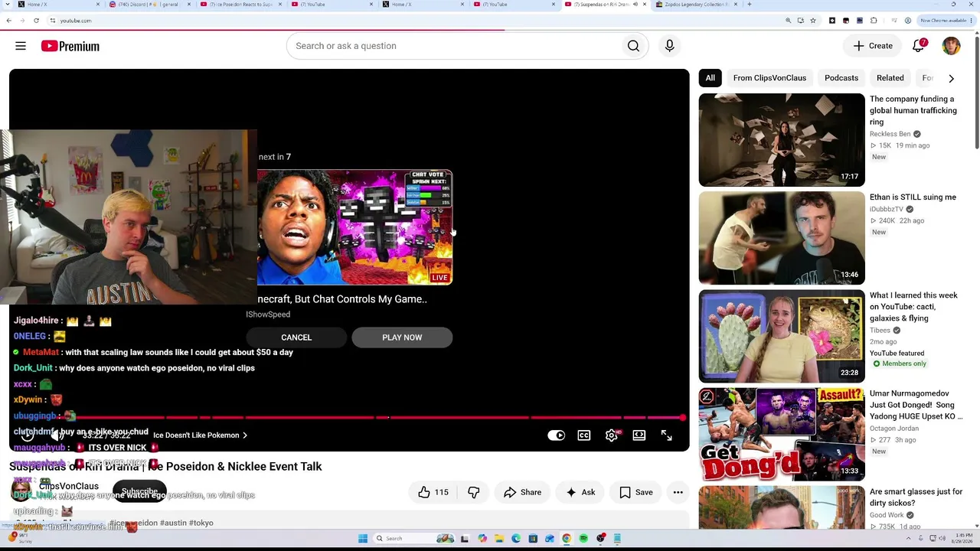The height and width of the screenshot is (551, 980).
Task: Open a new browser tab
Action: (749, 5)
